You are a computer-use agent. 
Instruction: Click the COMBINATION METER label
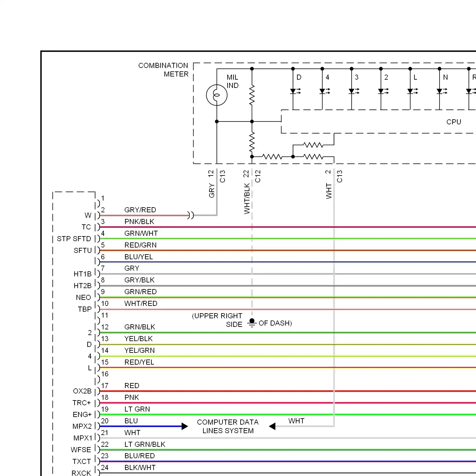(163, 70)
